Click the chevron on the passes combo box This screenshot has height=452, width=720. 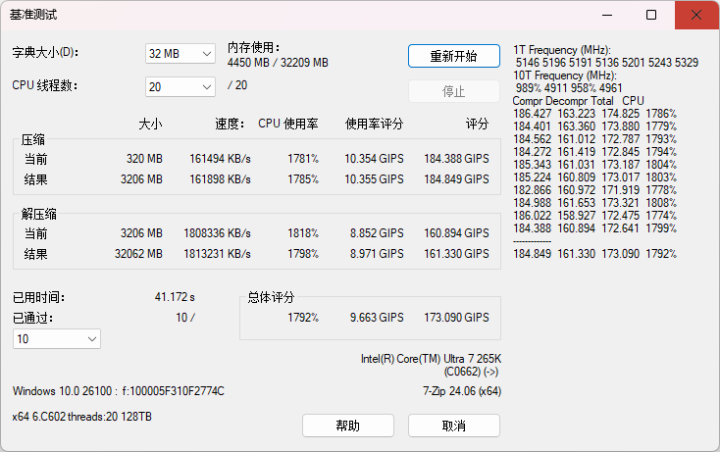tap(92, 339)
